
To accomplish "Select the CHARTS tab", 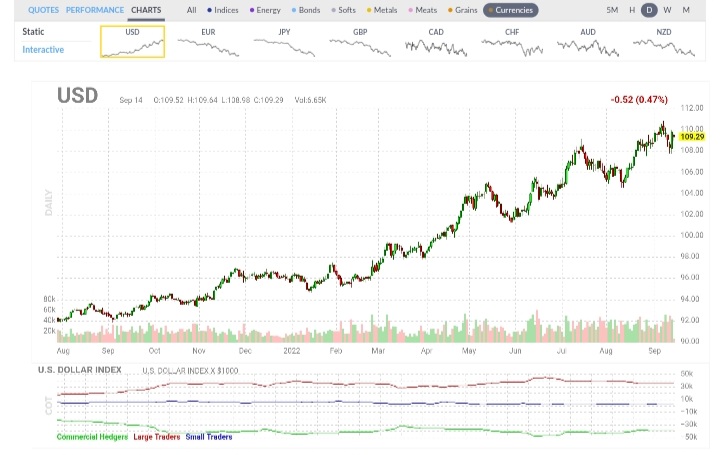I will (146, 10).
